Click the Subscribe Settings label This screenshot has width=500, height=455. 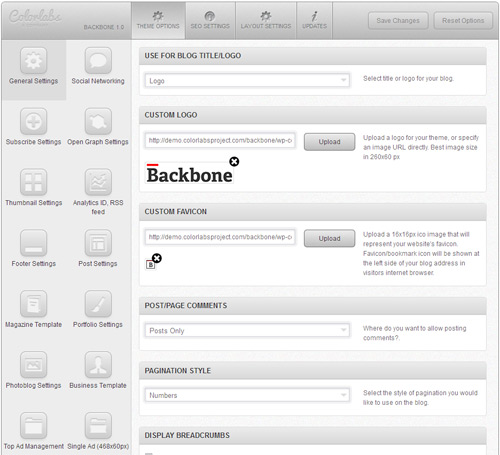33,142
